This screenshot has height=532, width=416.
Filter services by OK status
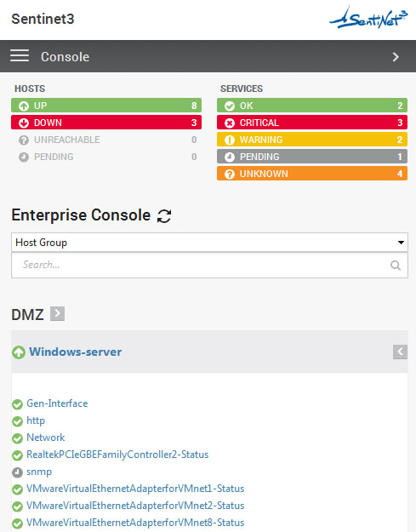pos(312,106)
